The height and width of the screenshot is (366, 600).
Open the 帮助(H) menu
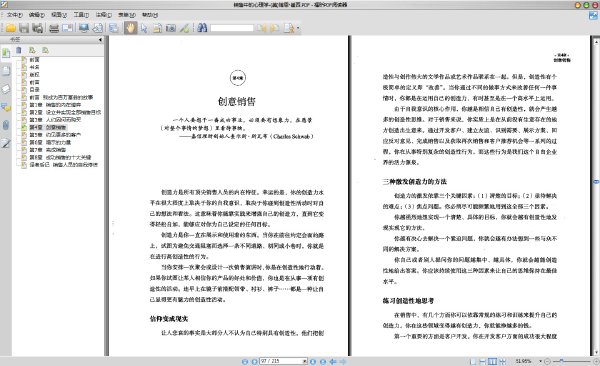click(150, 15)
